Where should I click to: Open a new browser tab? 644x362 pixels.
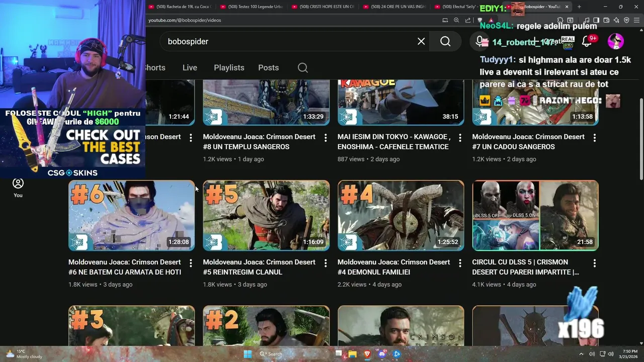click(x=579, y=7)
